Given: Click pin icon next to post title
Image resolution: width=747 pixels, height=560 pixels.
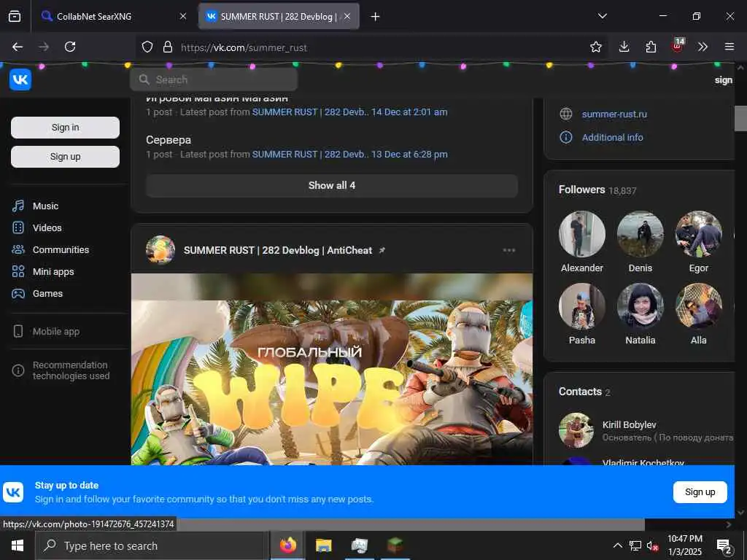Looking at the screenshot, I should (382, 251).
